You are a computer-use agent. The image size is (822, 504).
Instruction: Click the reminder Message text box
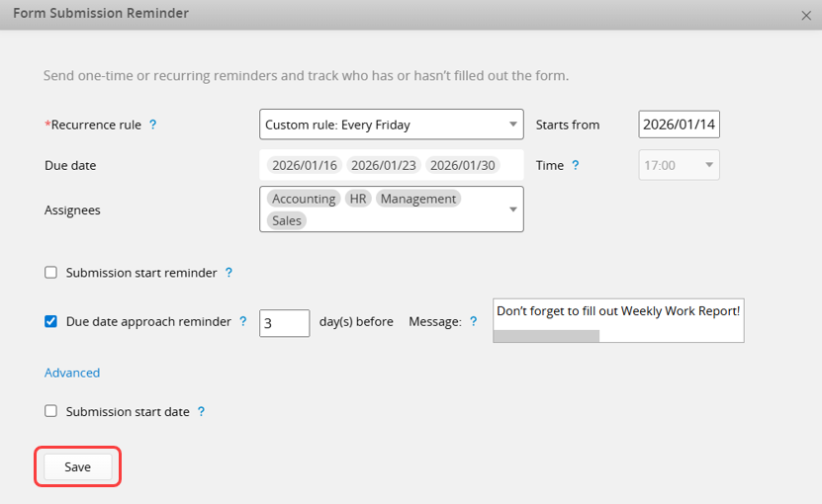tap(617, 312)
